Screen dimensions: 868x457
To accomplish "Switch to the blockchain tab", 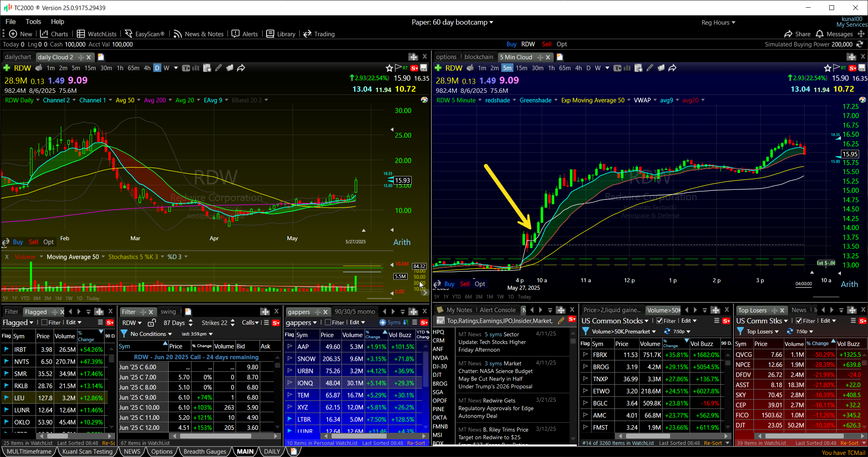I will (x=479, y=57).
